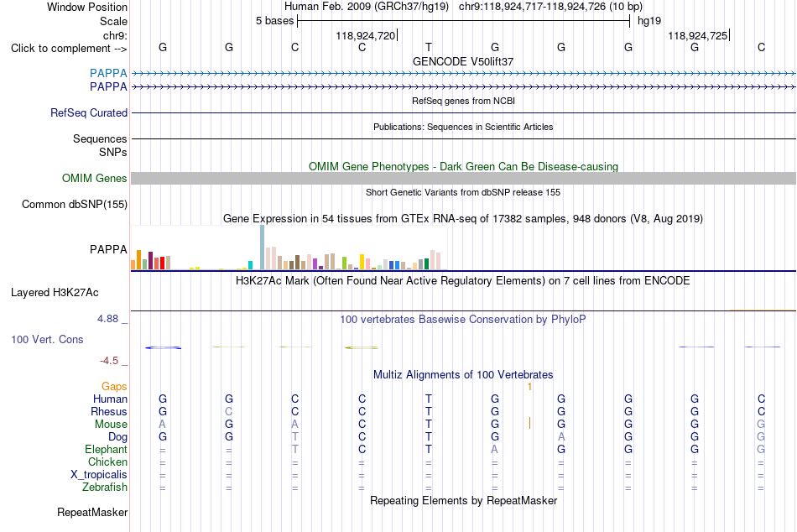797x532 pixels.
Task: Click 'Publications: Sequences in Scientific Articles' title
Action: pos(463,127)
